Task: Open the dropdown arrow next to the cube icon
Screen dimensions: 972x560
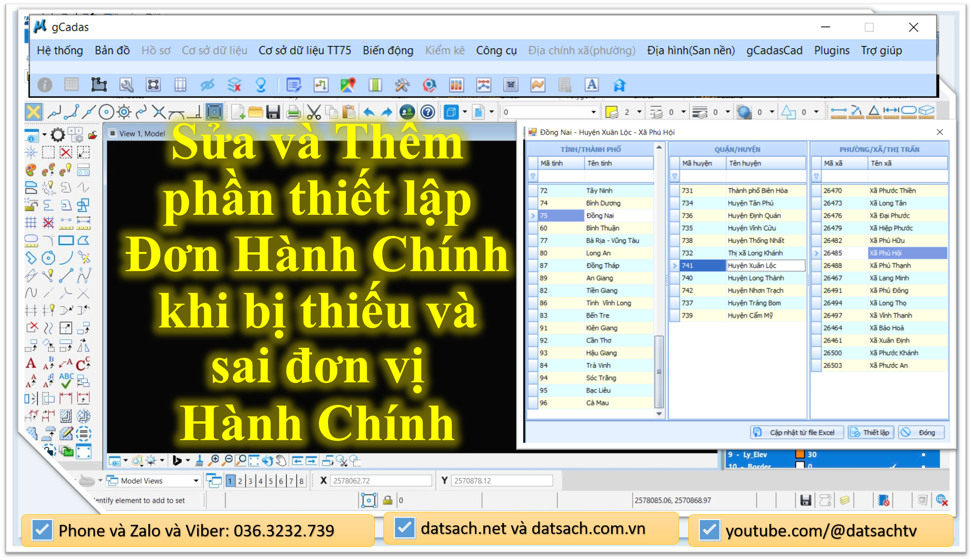Action: (x=465, y=111)
